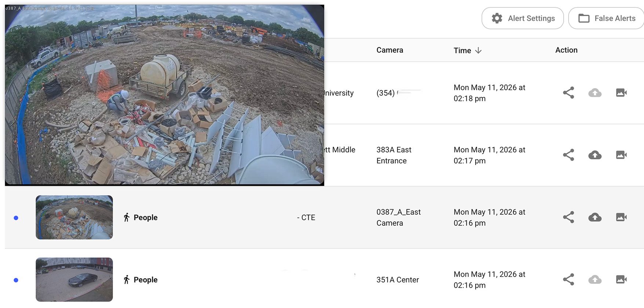The image size is (644, 308).
Task: Share the 02:18 pm alert
Action: point(568,93)
